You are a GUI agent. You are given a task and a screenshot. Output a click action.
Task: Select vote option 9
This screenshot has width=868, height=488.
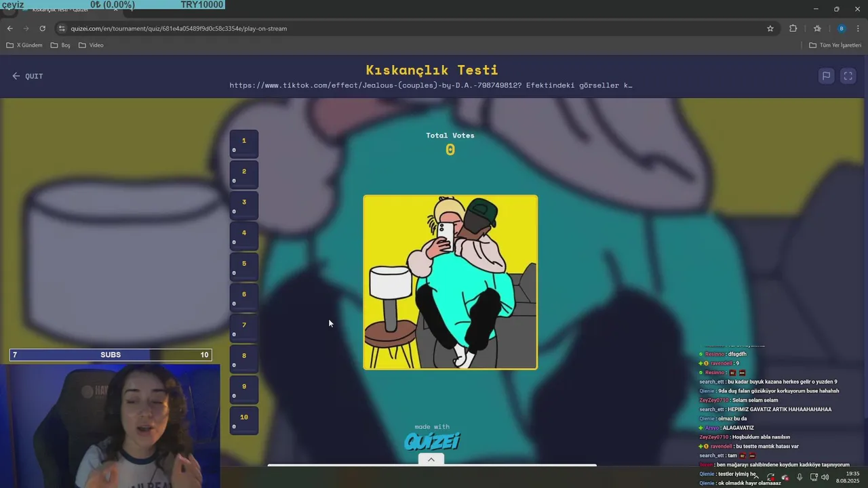(244, 389)
